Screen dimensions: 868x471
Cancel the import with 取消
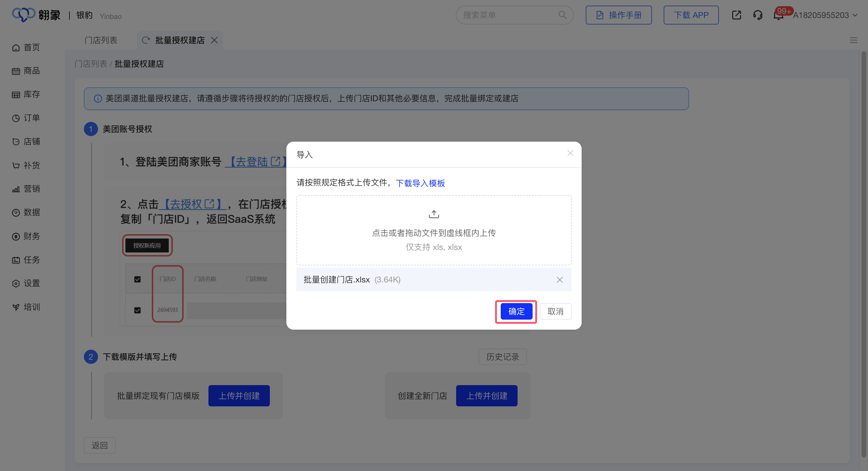tap(555, 311)
